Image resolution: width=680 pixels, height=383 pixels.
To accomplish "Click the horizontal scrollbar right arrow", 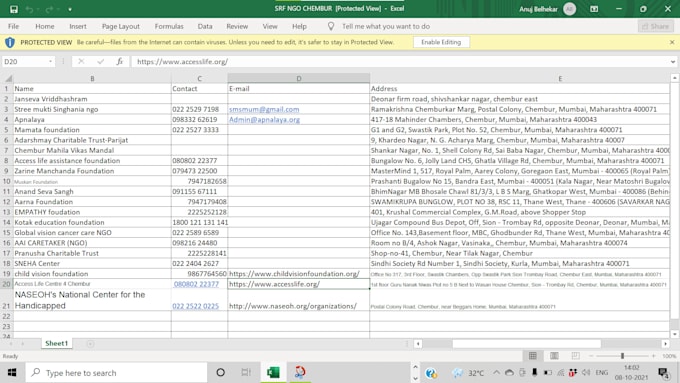I will [665, 344].
